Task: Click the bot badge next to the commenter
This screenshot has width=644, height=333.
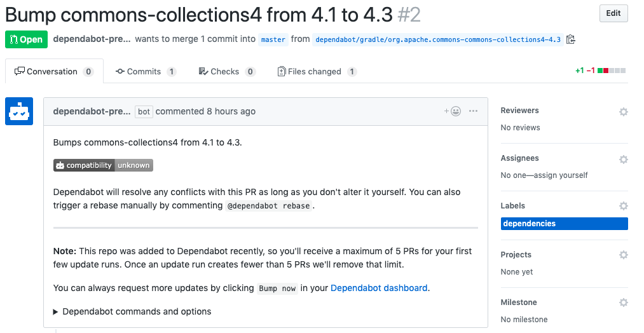Action: [144, 112]
